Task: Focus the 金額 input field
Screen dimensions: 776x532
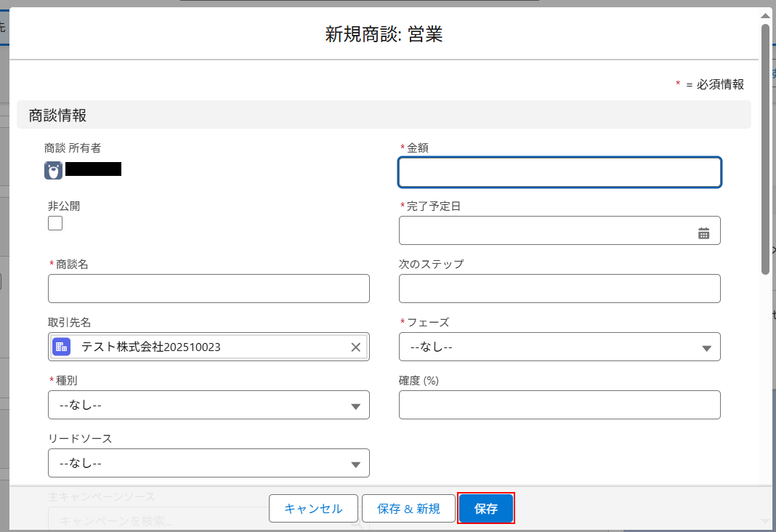Action: [x=559, y=172]
